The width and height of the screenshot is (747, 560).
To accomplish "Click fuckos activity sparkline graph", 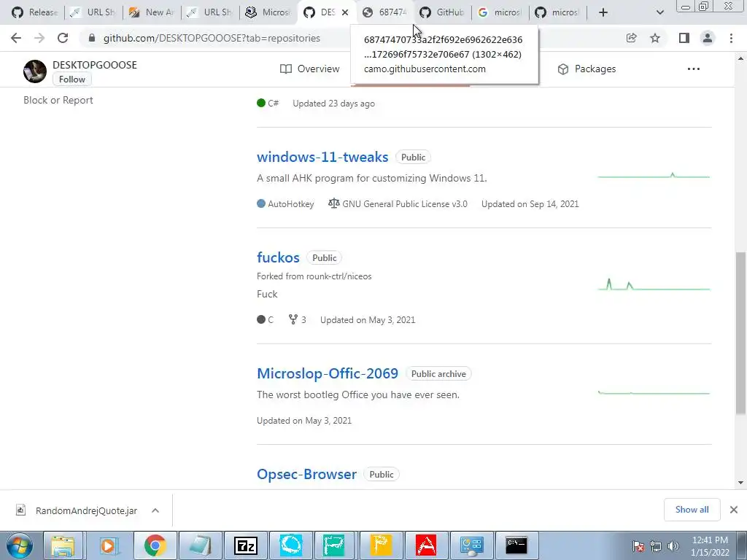I will [654, 284].
